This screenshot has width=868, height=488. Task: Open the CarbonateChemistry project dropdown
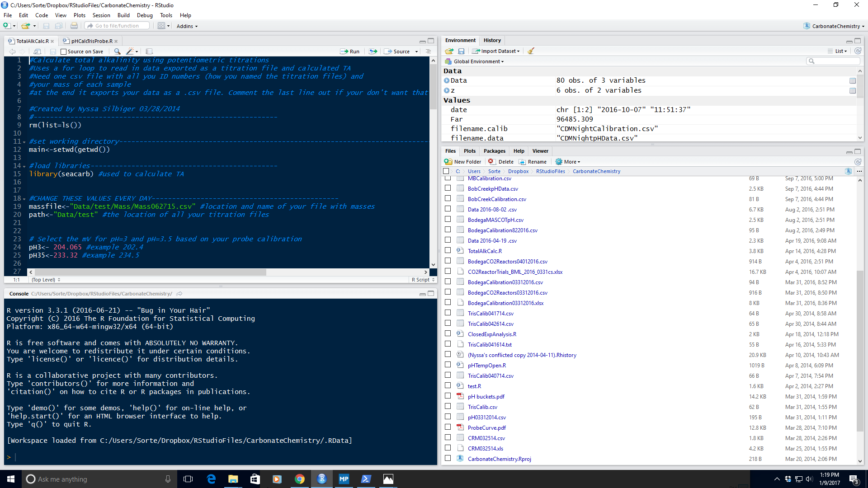(834, 26)
